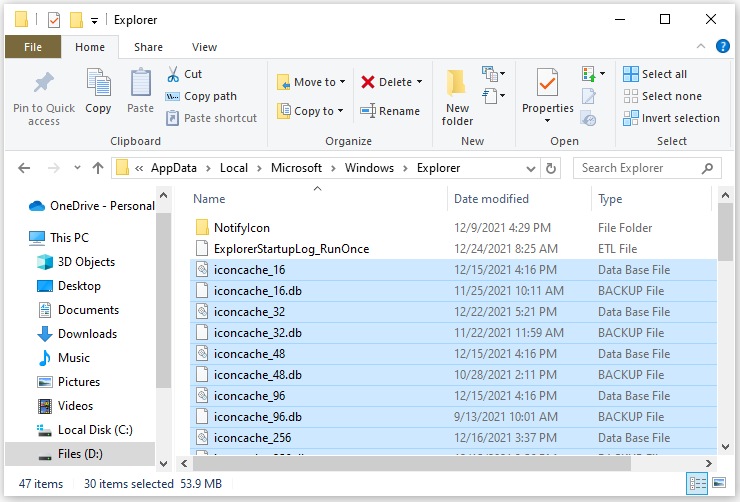Click Local in the address path
Screen dimensions: 740x502
234,168
